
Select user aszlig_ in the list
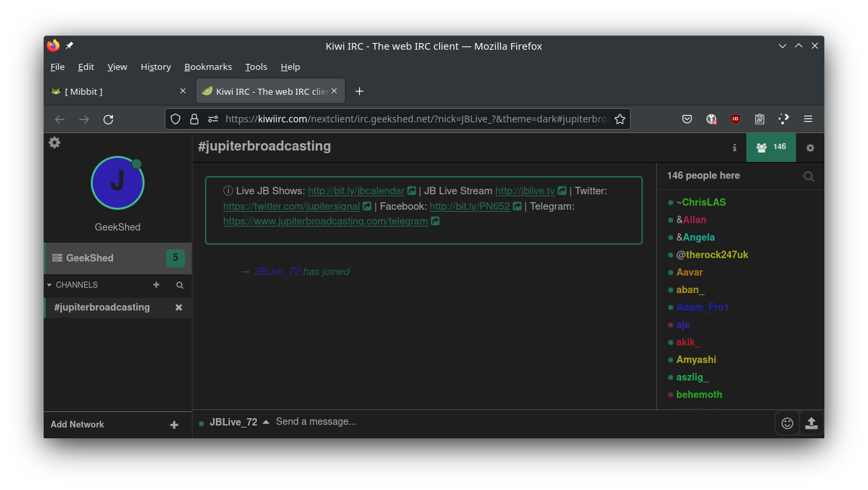click(x=693, y=377)
